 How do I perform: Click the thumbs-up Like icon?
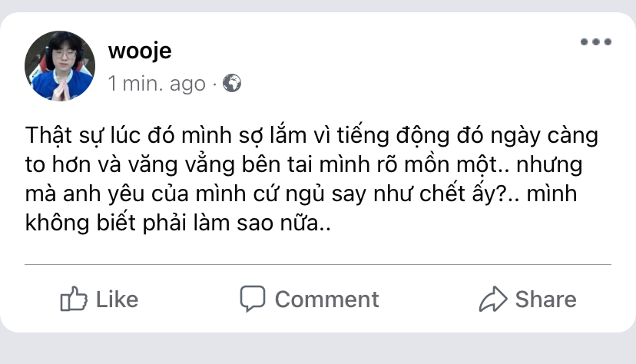(74, 299)
